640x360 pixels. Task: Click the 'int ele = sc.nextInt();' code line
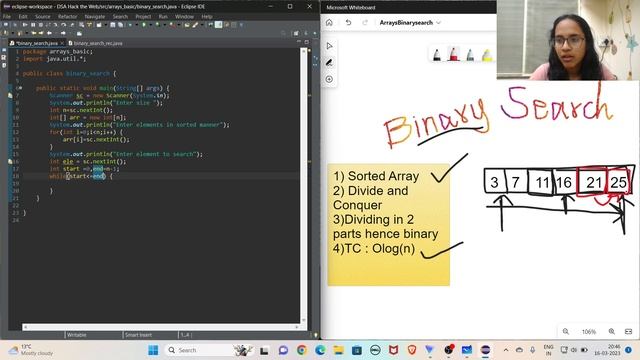point(88,162)
